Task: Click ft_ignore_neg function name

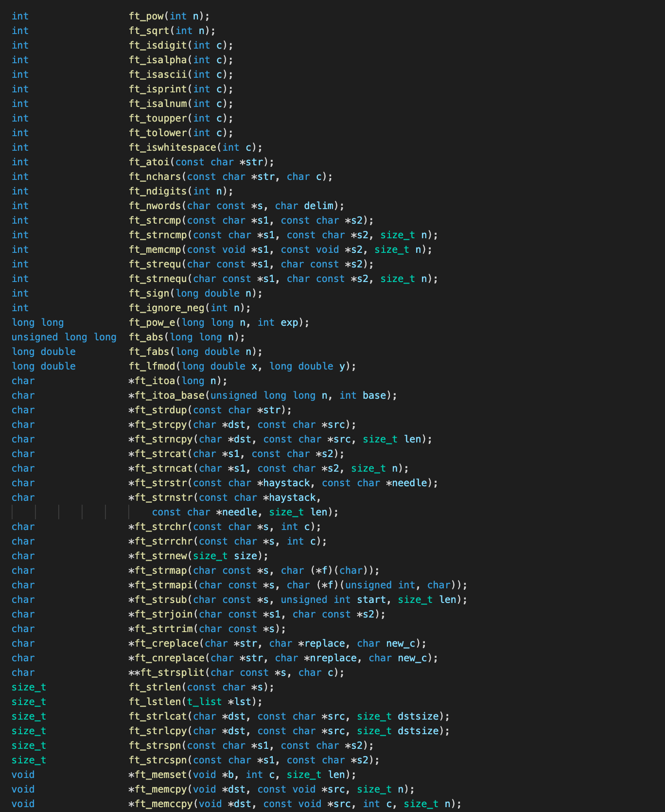Action: tap(167, 308)
